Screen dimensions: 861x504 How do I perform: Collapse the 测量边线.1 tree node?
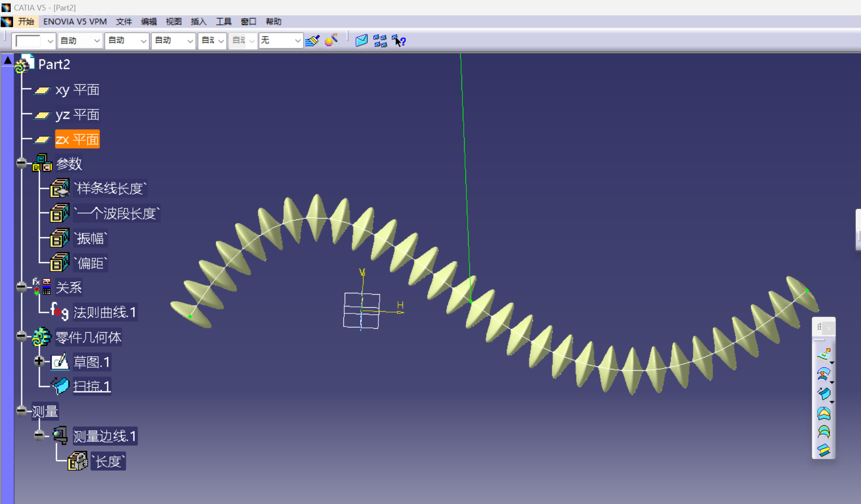pos(39,435)
